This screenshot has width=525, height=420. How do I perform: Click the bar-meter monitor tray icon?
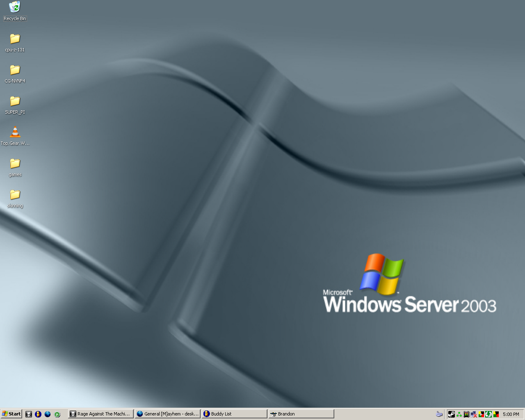466,414
